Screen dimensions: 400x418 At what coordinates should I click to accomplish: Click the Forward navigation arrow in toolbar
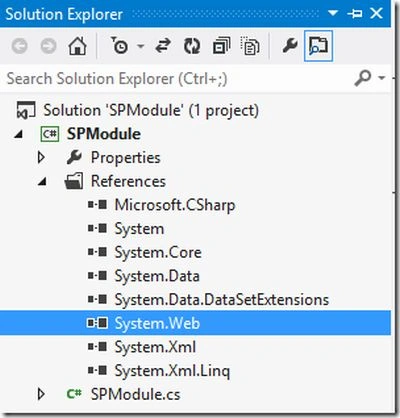(49, 46)
